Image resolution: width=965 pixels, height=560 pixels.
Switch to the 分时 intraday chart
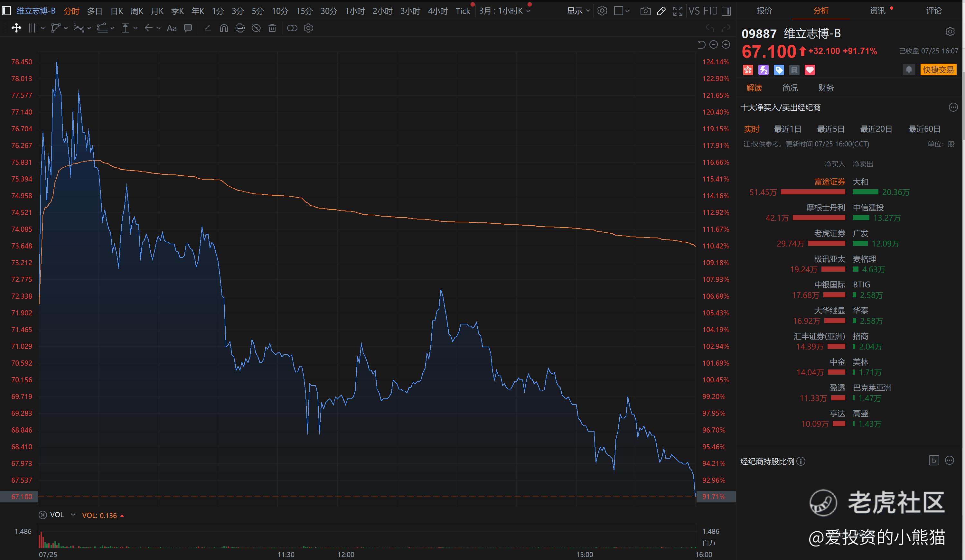click(71, 11)
